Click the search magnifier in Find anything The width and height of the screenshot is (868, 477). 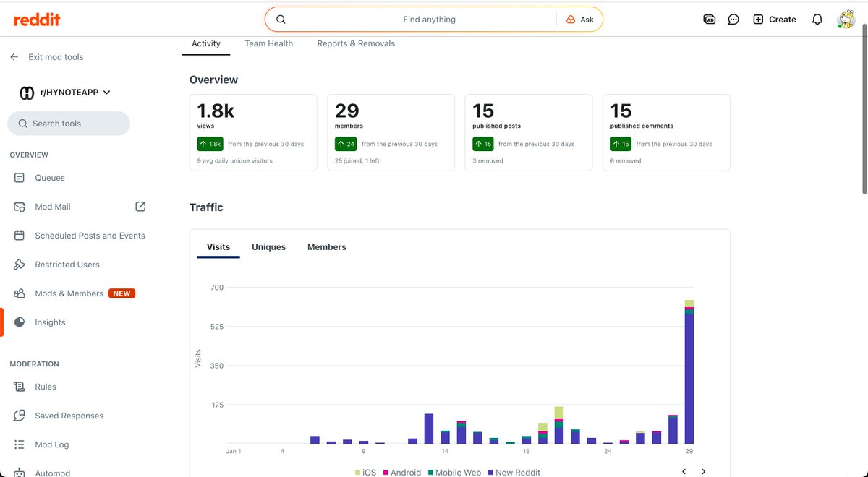coord(281,20)
